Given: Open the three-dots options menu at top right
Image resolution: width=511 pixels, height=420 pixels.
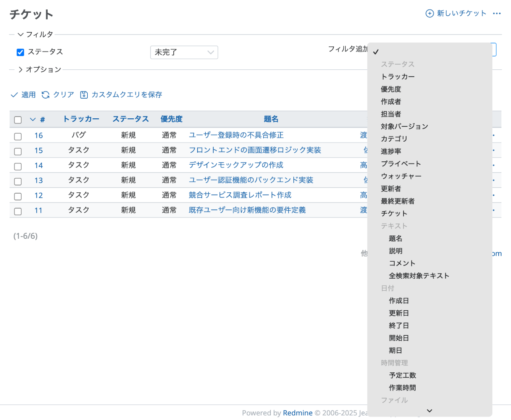Looking at the screenshot, I should coord(497,14).
